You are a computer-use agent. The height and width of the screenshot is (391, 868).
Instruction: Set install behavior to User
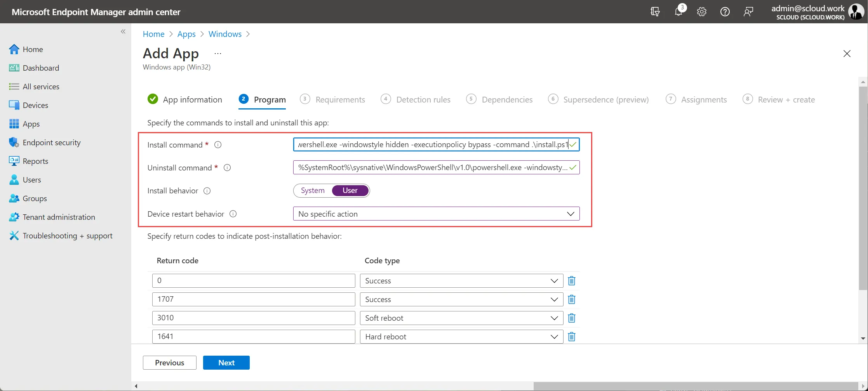click(x=350, y=191)
